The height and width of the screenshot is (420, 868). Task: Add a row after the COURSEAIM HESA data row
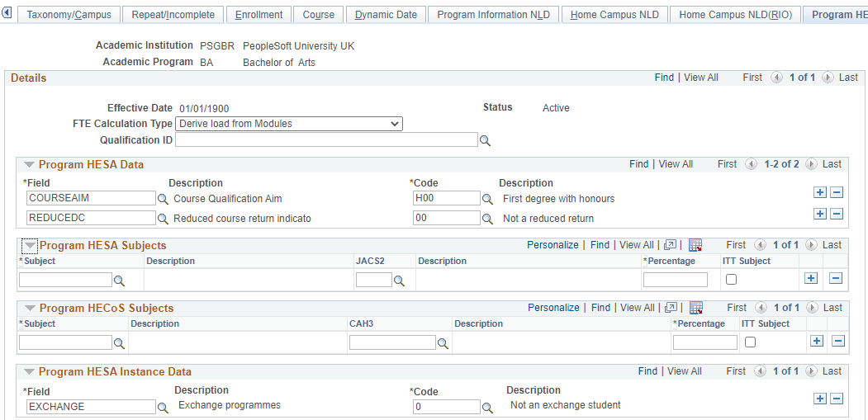tap(820, 192)
